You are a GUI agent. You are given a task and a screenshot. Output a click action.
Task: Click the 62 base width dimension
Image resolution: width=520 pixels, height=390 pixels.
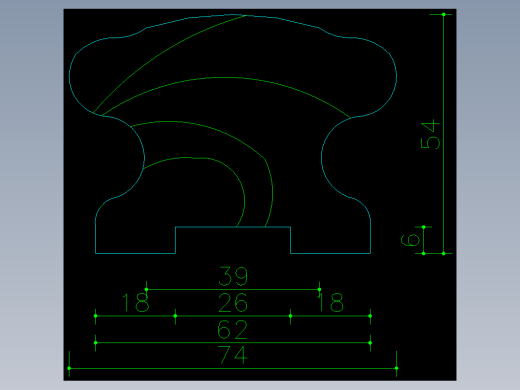pyautogui.click(x=232, y=330)
